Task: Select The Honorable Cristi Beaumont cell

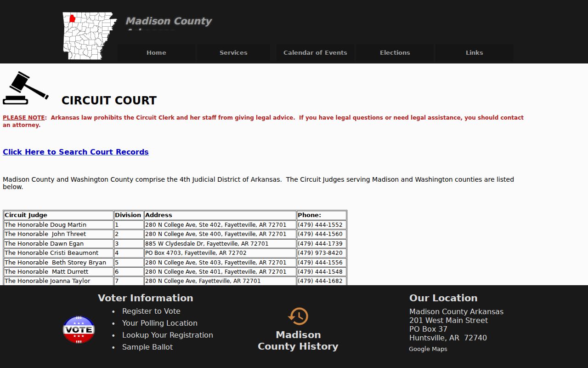Action: 58,253
